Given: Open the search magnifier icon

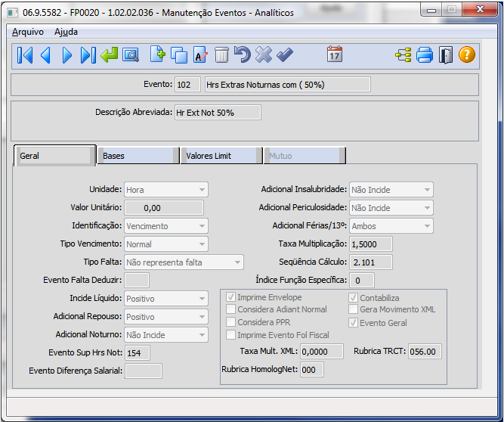Looking at the screenshot, I should point(131,55).
